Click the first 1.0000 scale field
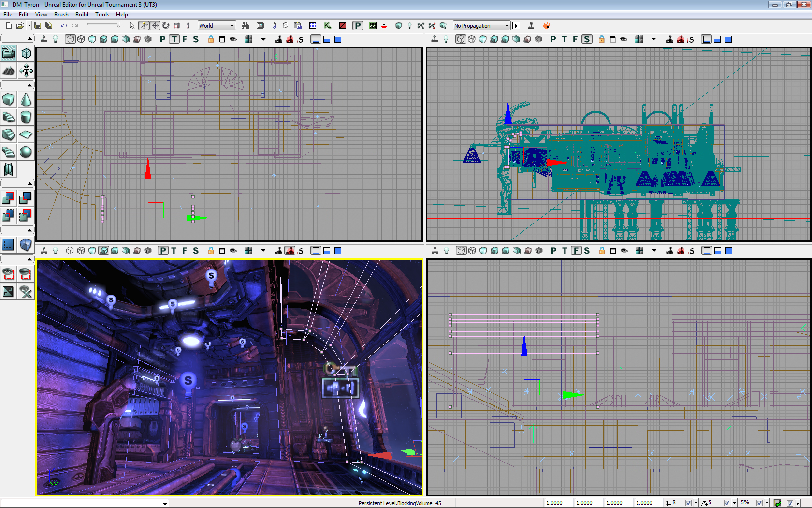The image size is (812, 508). coord(559,503)
